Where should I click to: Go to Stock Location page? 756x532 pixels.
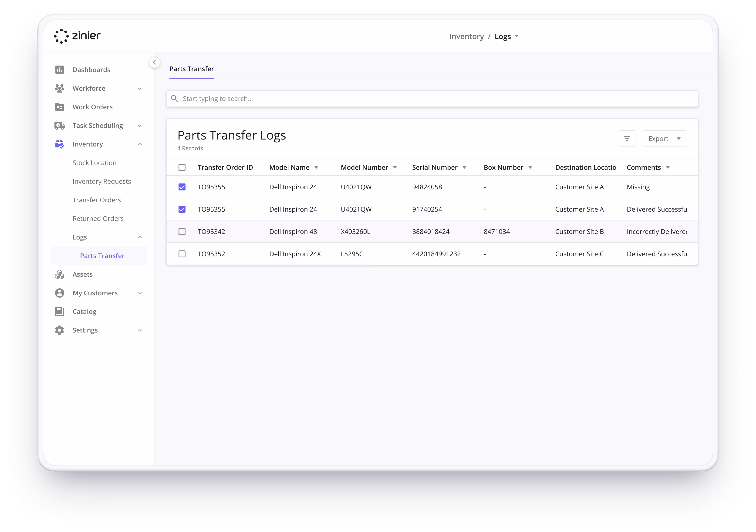tap(94, 163)
